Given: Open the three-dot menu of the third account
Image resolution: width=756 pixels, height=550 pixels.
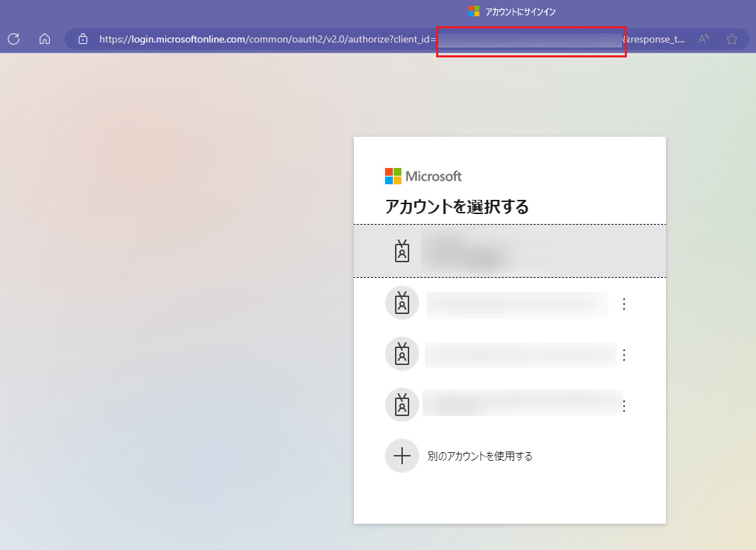Looking at the screenshot, I should click(x=624, y=355).
